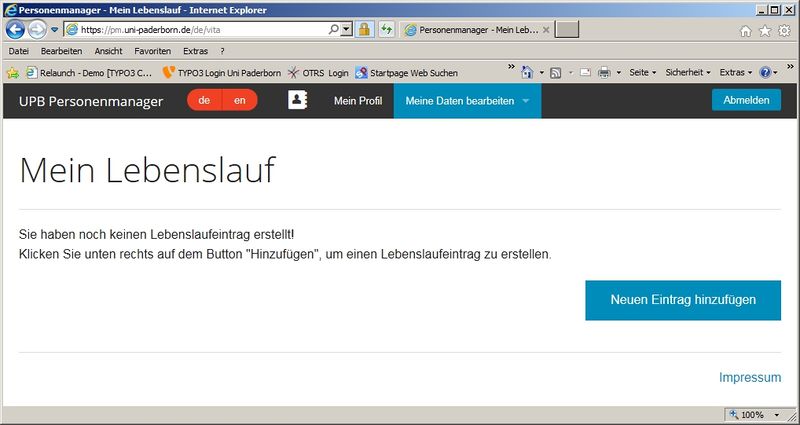Open Startpage Web Suchen favorite

click(407, 73)
